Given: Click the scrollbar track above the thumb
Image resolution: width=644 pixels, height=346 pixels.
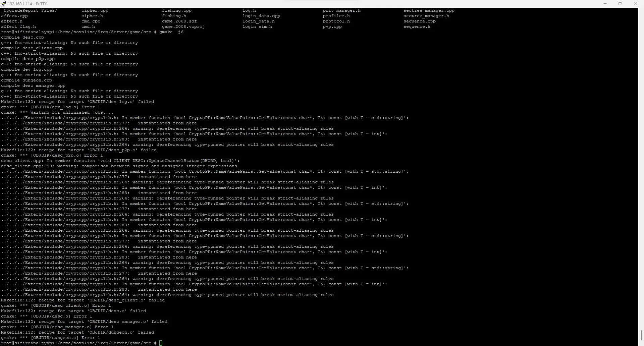Looking at the screenshot, I should [x=641, y=168].
